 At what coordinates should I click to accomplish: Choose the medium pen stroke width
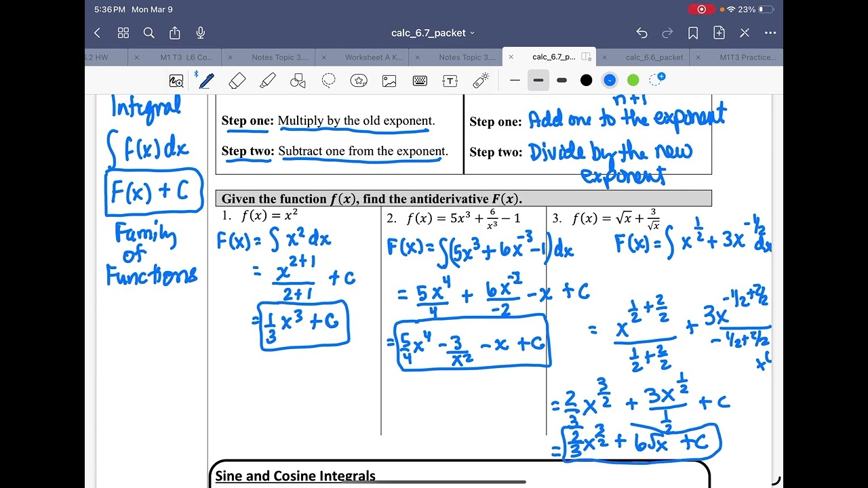538,80
